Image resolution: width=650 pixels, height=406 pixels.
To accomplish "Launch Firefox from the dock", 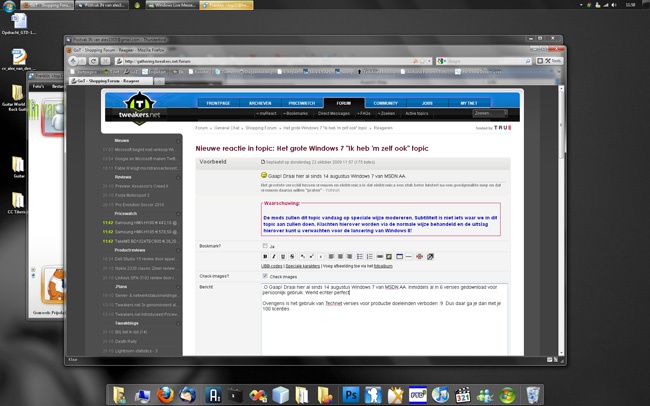I will 166,395.
